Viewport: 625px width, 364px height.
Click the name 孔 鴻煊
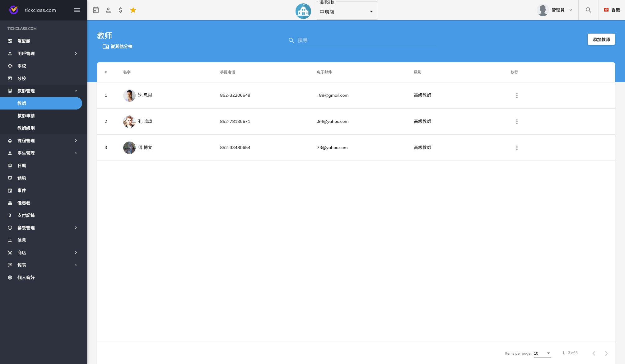[x=145, y=121]
